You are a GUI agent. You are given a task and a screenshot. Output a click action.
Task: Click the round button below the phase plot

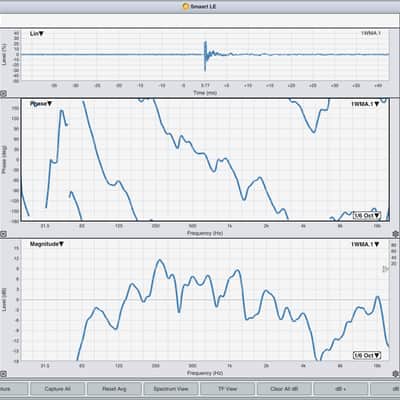(x=3, y=234)
